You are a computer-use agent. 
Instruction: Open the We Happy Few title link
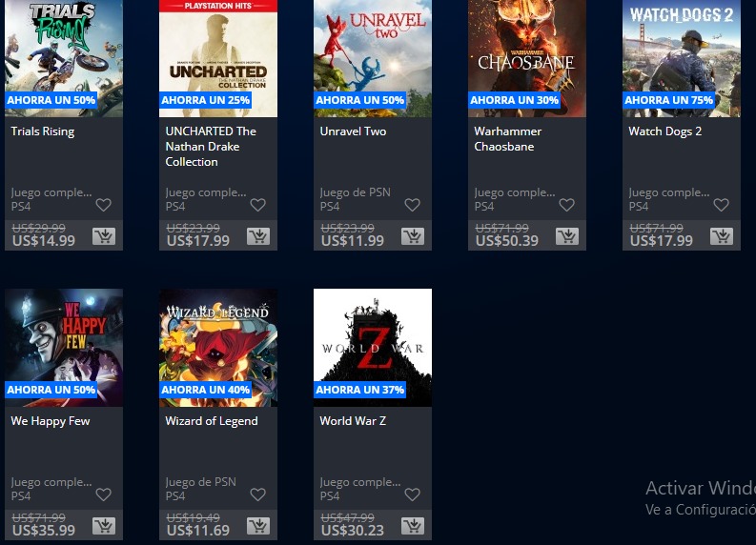tap(51, 421)
